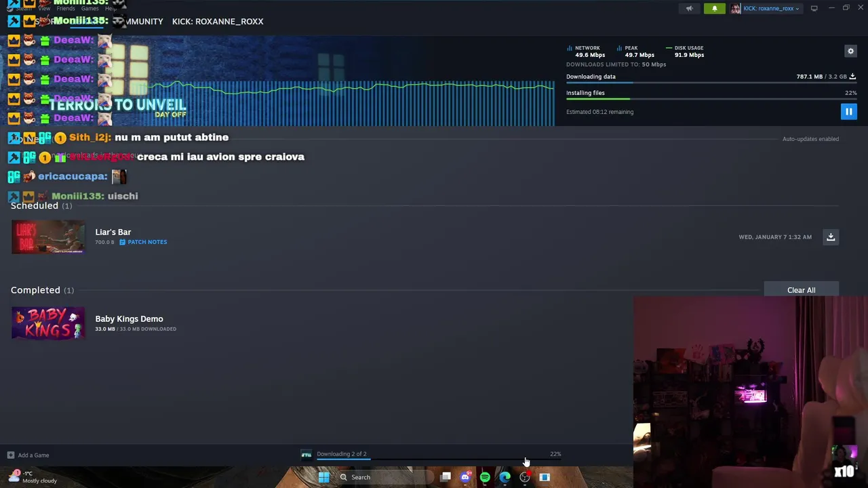Click the downloading game icon in status bar
This screenshot has width=868, height=488.
[307, 455]
